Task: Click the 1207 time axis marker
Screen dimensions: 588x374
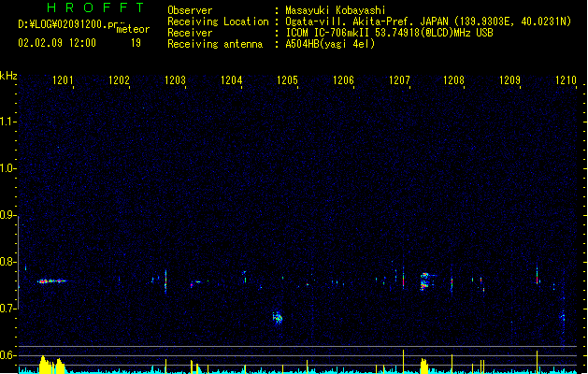Action: pos(399,79)
